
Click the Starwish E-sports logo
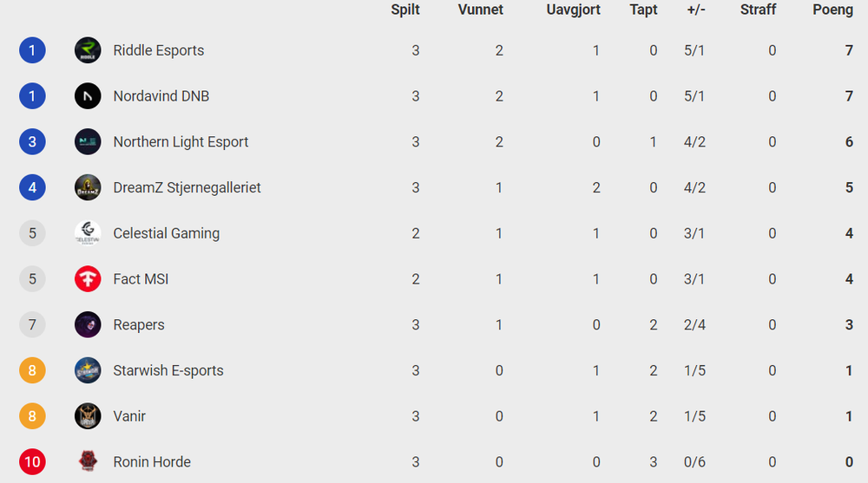88,370
